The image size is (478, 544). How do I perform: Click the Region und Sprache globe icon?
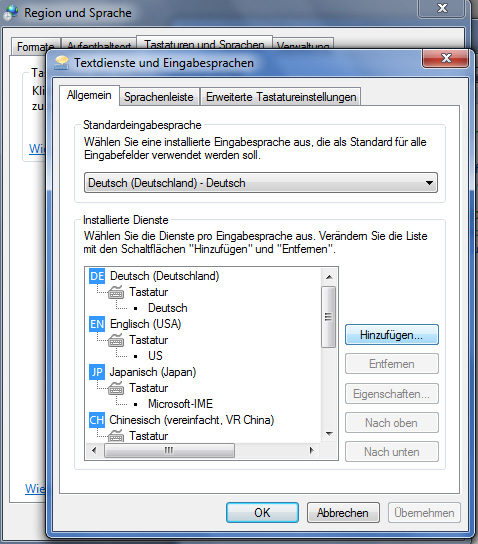(x=11, y=12)
